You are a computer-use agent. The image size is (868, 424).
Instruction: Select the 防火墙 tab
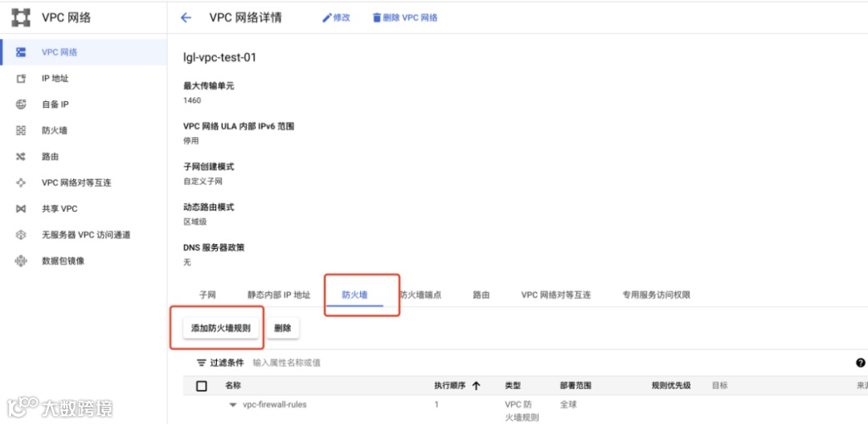(355, 296)
